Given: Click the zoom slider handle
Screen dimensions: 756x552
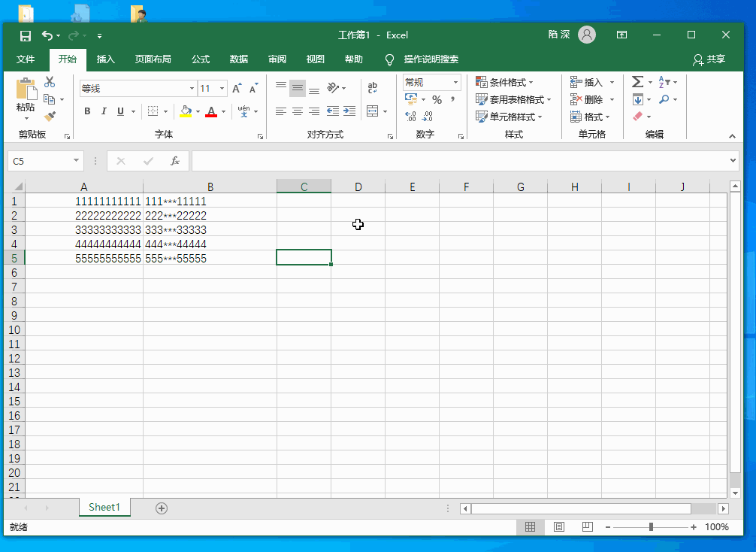Looking at the screenshot, I should (651, 527).
